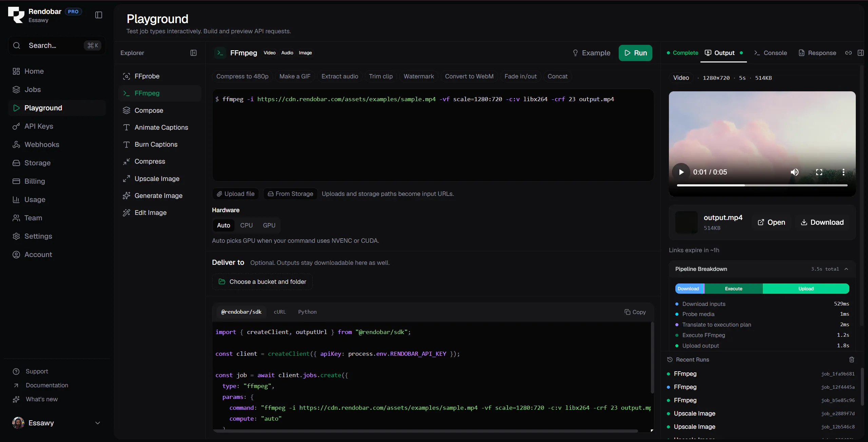Click into the ffmpeg command editor

coord(433,135)
